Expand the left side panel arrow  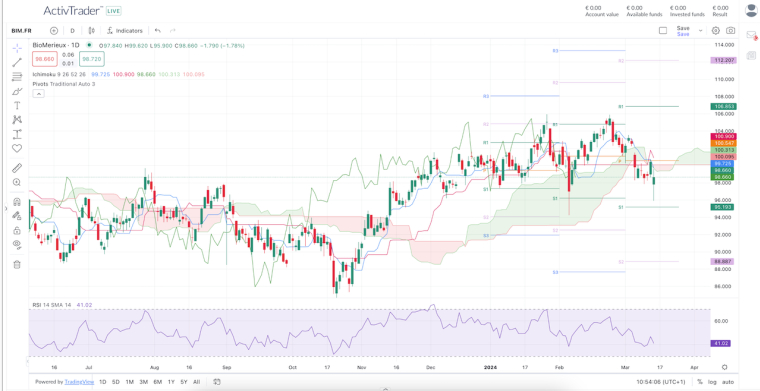[6, 208]
